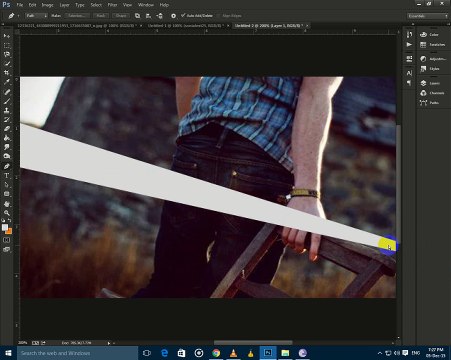Select the Clone Stamp tool
This screenshot has width=451, height=360.
pyautogui.click(x=7, y=110)
